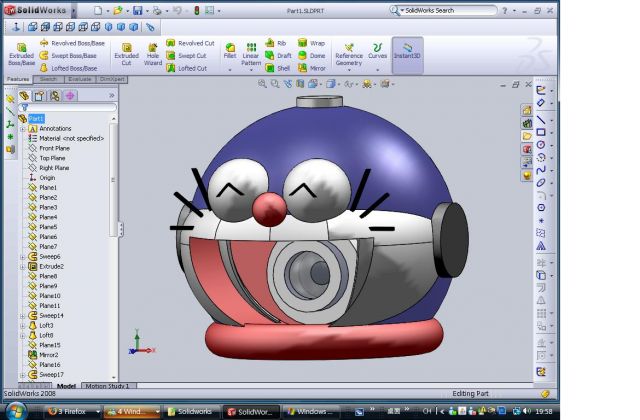Switch to Firefox taskbar button

coord(73,411)
